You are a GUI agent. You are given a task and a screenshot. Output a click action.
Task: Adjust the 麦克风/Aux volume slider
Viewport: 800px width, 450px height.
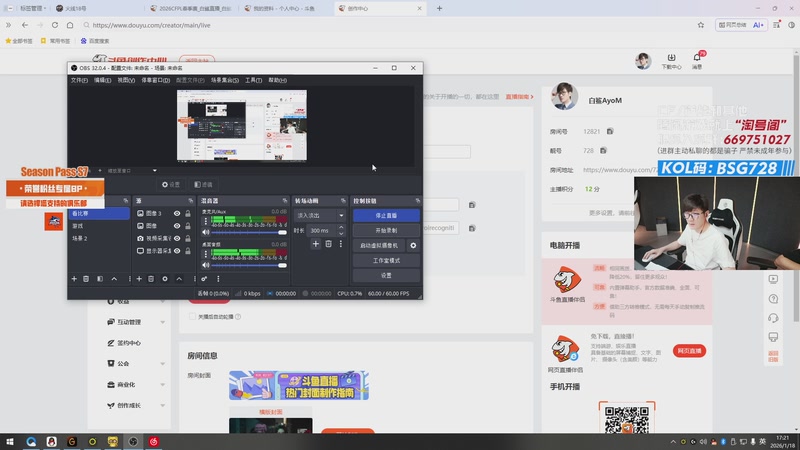pos(249,232)
